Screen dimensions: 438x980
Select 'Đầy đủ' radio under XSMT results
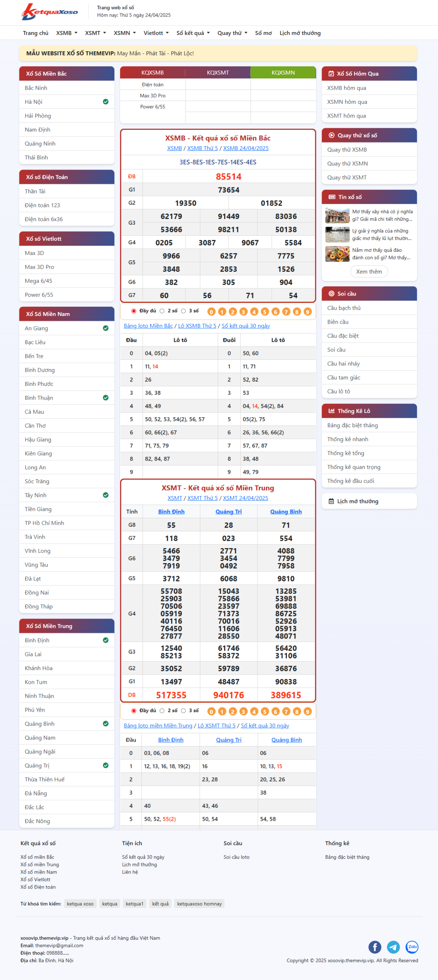click(134, 711)
